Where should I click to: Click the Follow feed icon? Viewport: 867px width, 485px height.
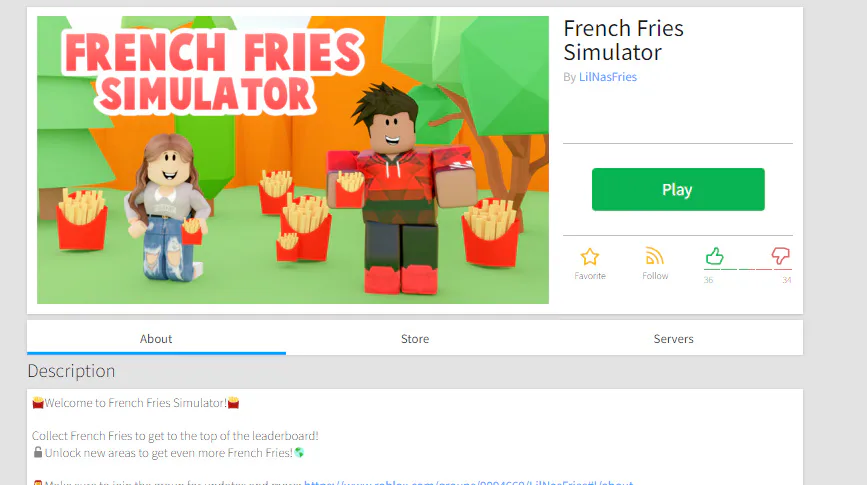pos(655,257)
